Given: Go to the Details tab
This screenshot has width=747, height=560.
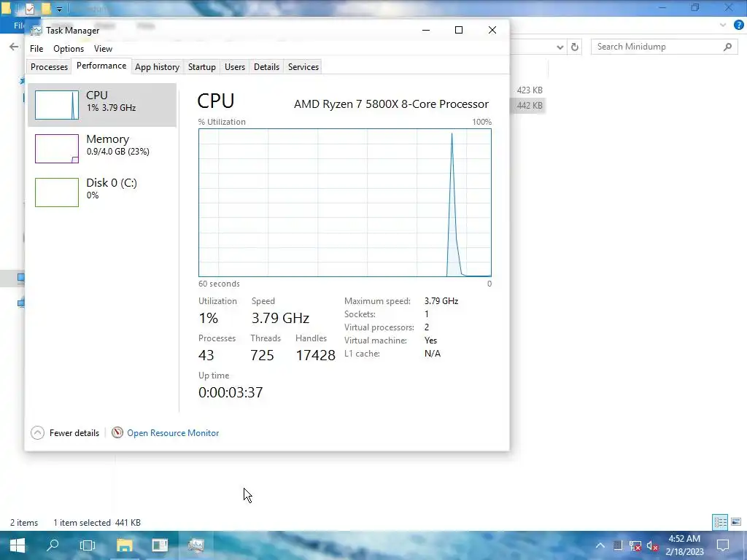Looking at the screenshot, I should pyautogui.click(x=266, y=67).
